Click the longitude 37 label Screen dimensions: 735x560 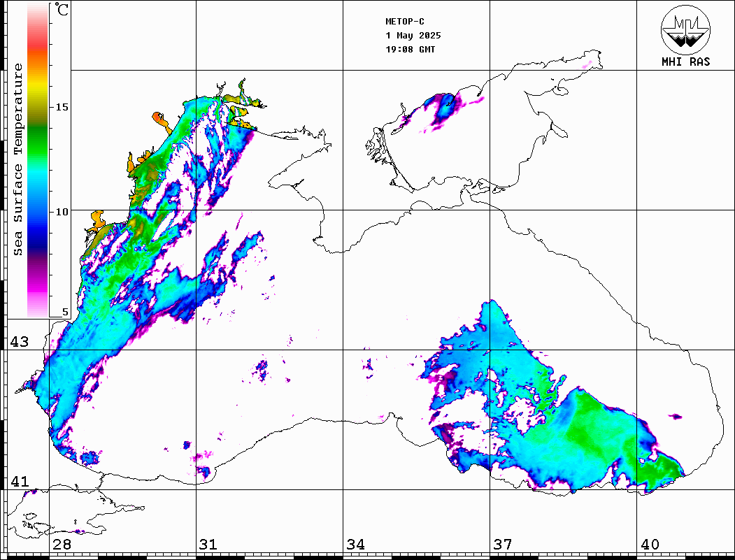click(x=502, y=545)
